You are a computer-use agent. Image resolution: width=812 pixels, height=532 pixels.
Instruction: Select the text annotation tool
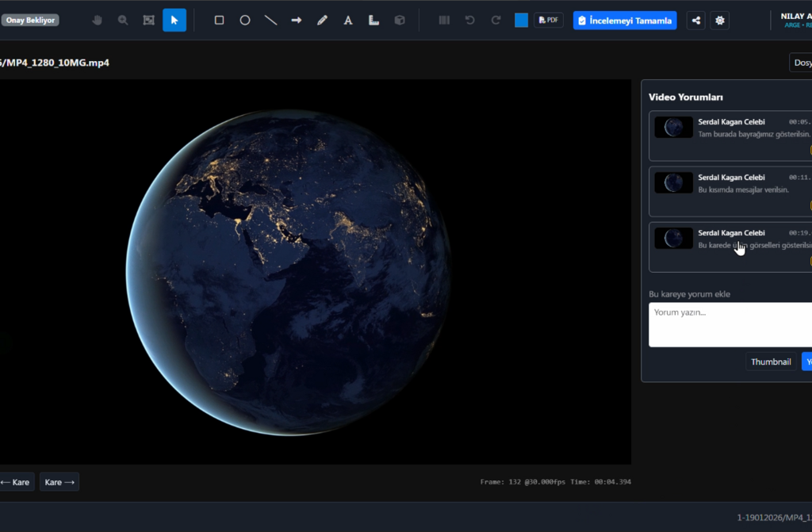(347, 20)
